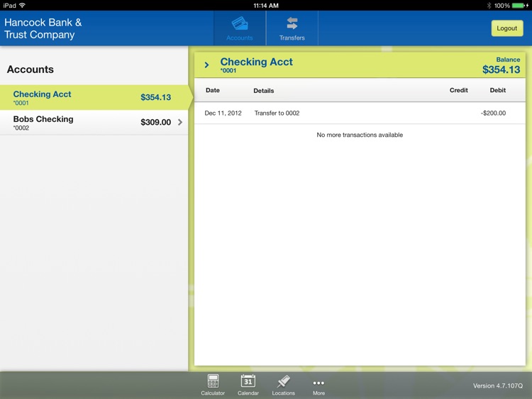Log out with the Logout button
Viewport: 532px width, 399px height.
tap(507, 28)
